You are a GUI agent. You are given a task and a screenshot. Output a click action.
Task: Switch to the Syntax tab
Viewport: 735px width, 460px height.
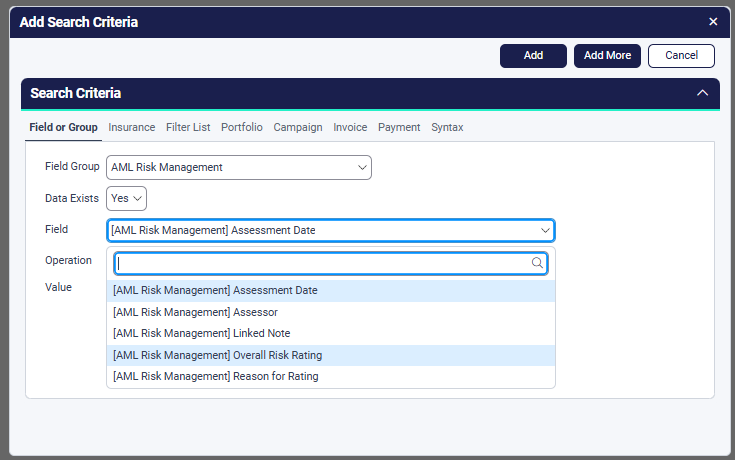tap(447, 128)
